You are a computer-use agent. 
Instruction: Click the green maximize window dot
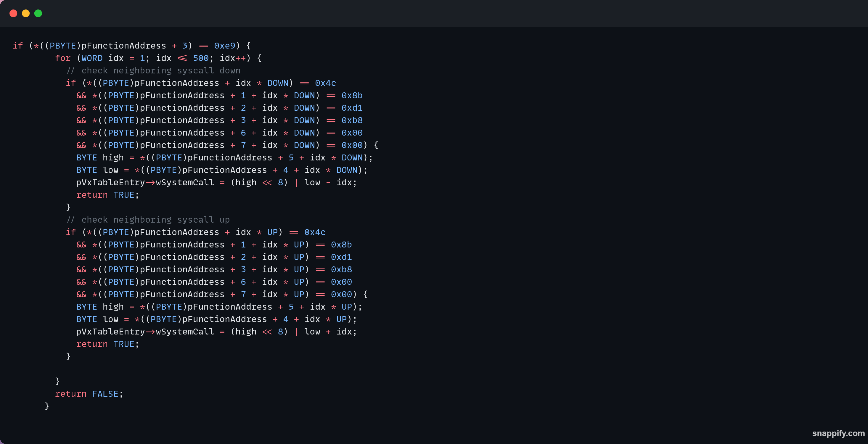(38, 14)
